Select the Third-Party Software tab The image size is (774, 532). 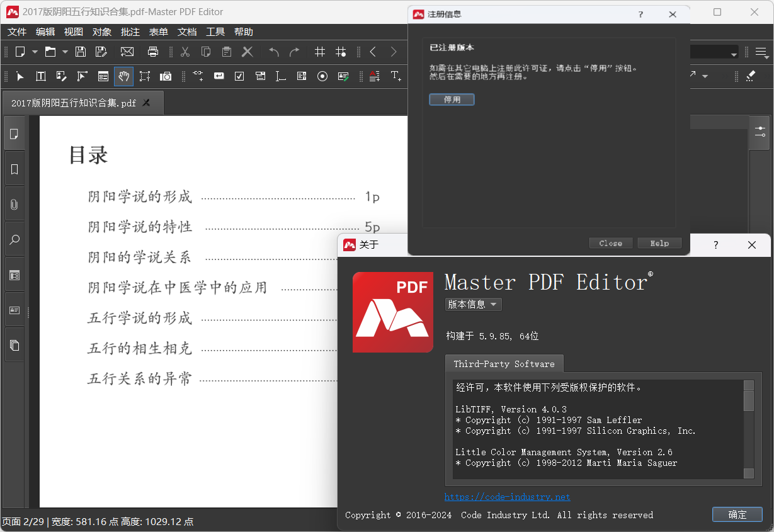point(504,364)
